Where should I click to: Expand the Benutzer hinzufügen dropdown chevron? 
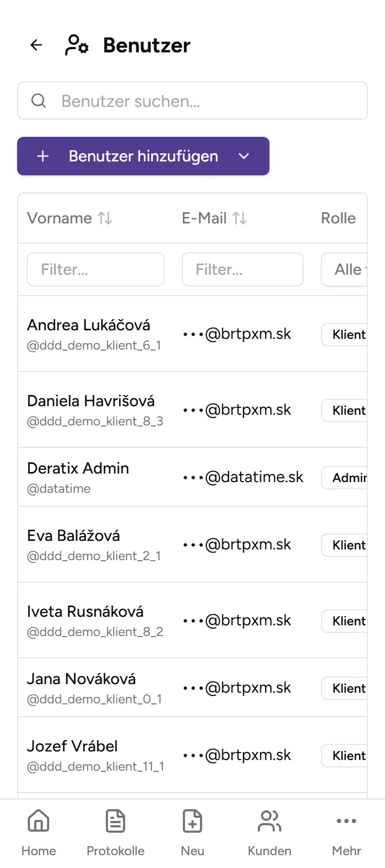pyautogui.click(x=244, y=156)
